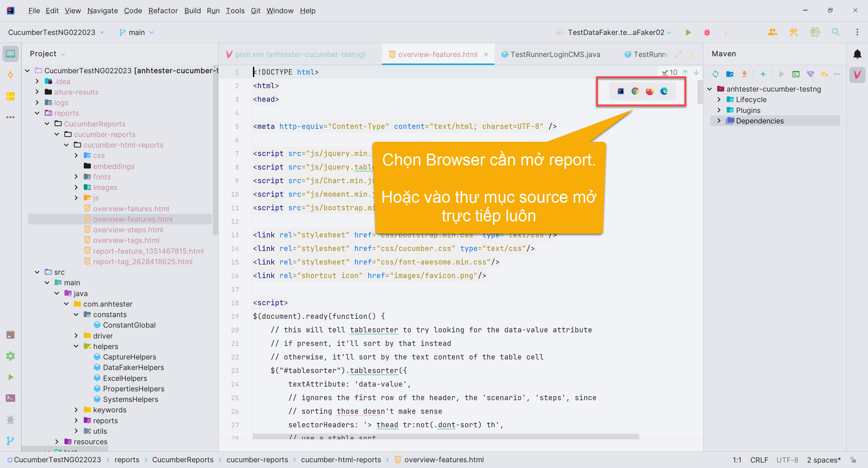Open More tool windows ellipsis in left sidebar
The height and width of the screenshot is (468, 868).
click(11, 117)
